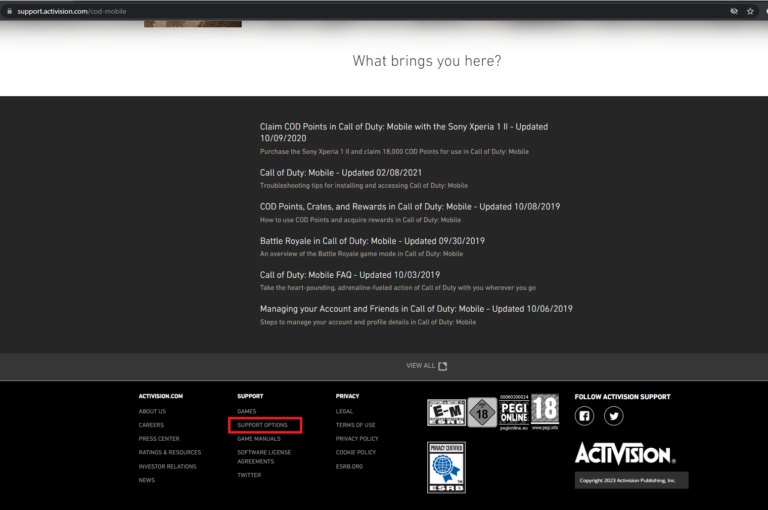The height and width of the screenshot is (510, 768).
Task: Click the crossed-out eye icon in address bar
Action: (x=734, y=11)
